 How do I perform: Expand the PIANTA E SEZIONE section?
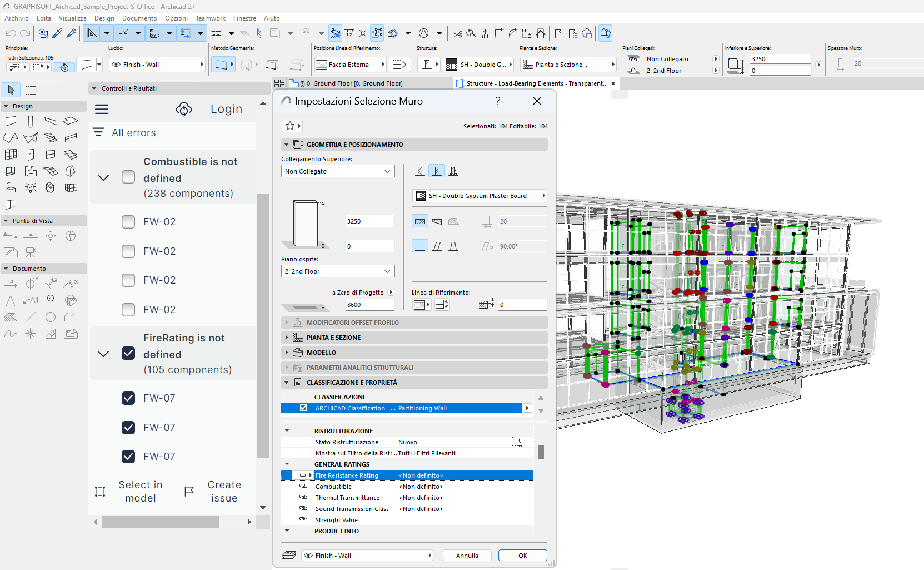click(333, 338)
